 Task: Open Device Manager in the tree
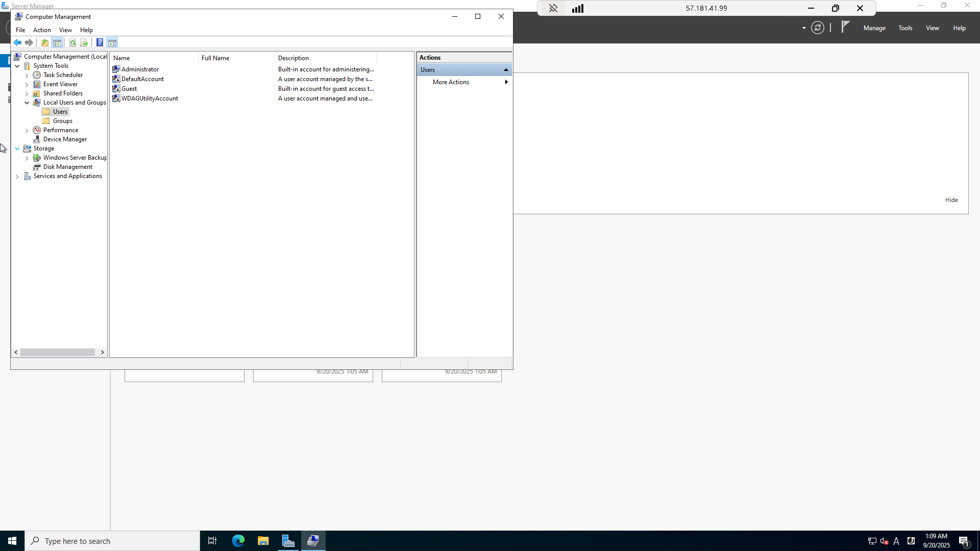click(x=65, y=139)
